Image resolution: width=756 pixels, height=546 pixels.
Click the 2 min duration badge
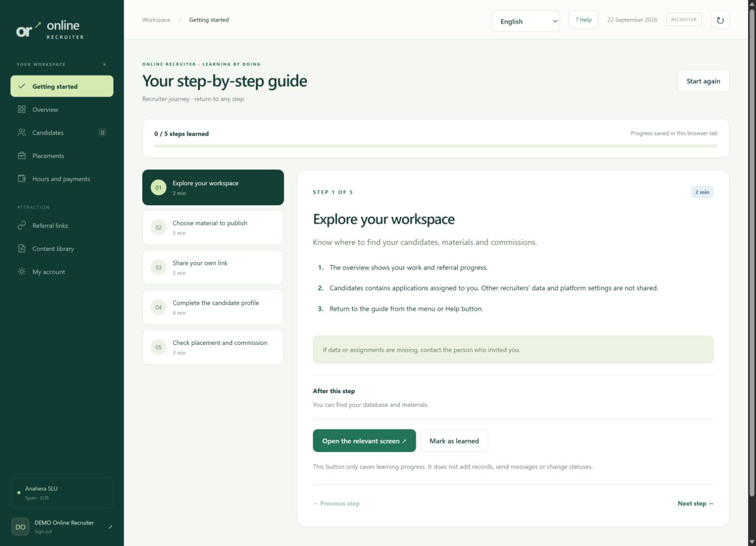click(702, 192)
